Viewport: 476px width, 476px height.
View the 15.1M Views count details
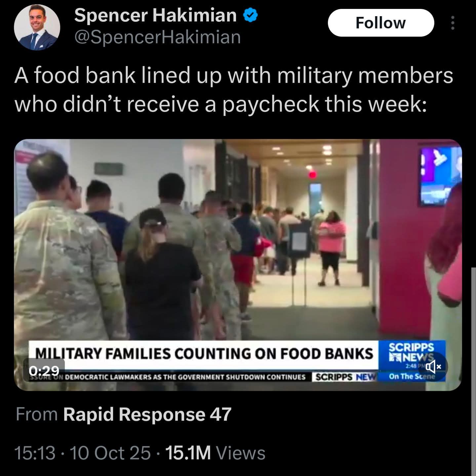215,453
